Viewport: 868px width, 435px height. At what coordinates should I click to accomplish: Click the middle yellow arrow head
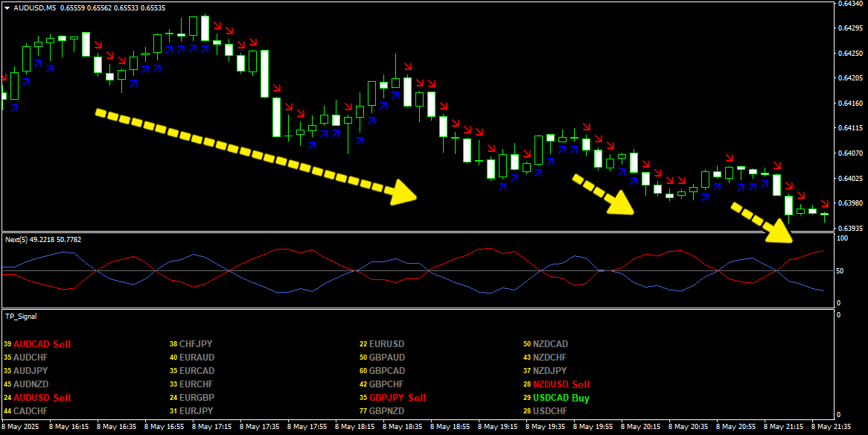point(619,202)
